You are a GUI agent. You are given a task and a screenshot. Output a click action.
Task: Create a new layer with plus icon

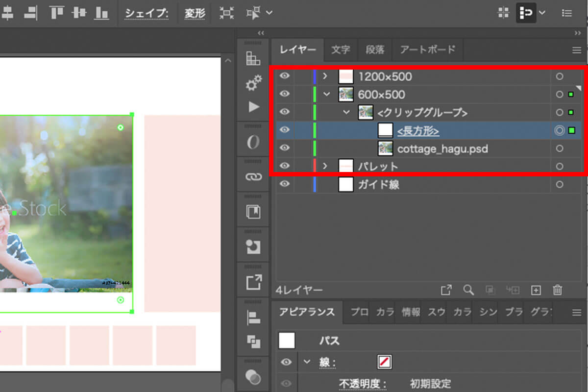[536, 290]
